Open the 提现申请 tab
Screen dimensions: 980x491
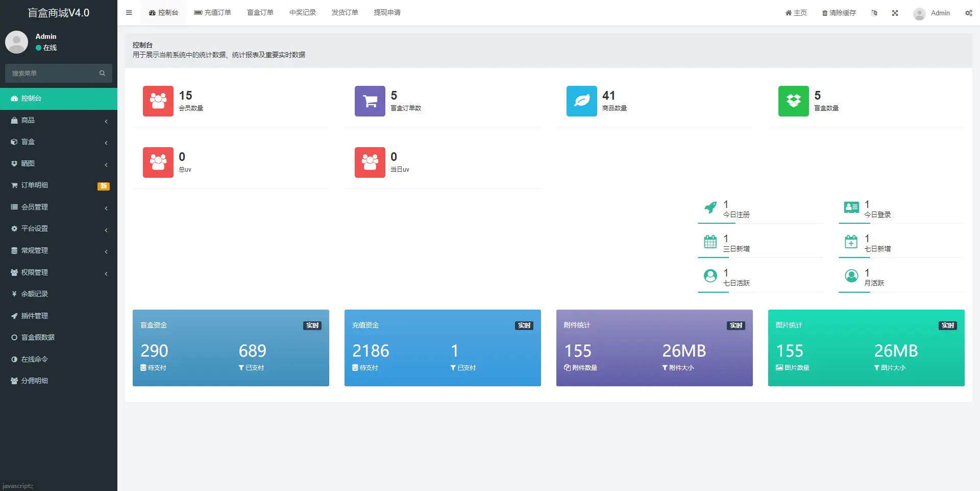click(387, 13)
